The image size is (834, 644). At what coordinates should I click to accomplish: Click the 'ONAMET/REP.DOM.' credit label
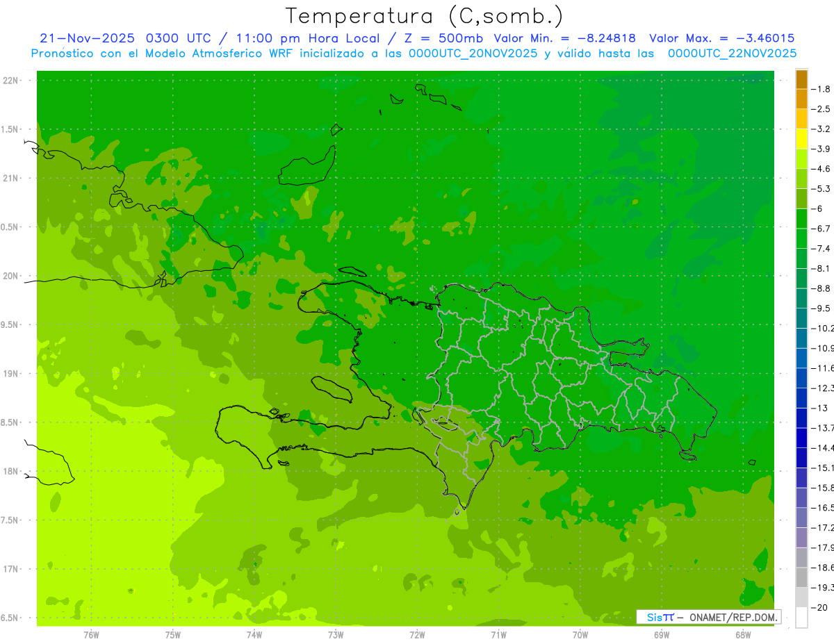(734, 617)
